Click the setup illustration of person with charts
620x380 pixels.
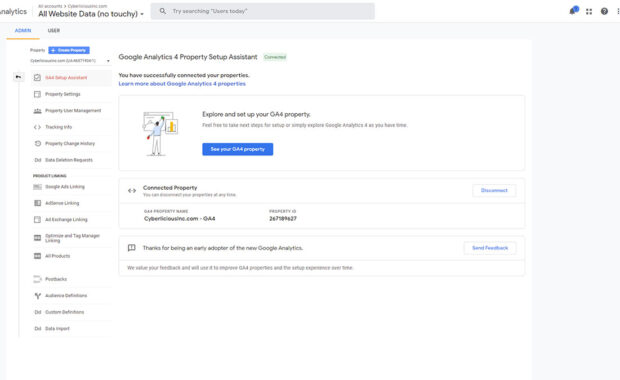click(160, 133)
